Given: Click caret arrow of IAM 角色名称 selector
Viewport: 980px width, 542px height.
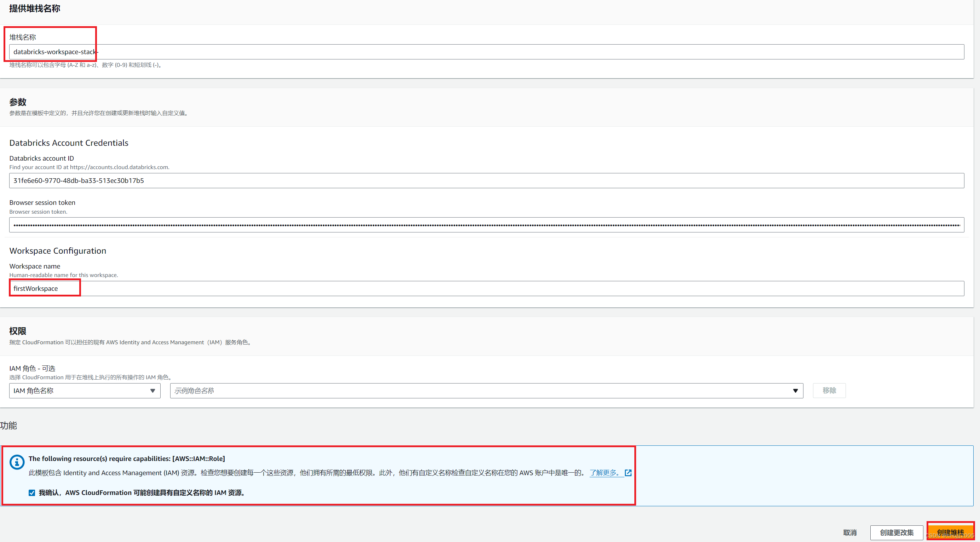Looking at the screenshot, I should tap(152, 391).
